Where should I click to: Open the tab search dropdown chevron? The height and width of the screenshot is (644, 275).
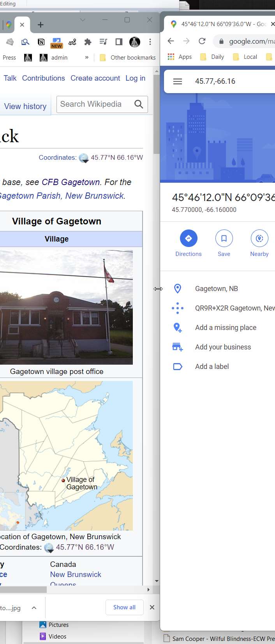coord(83,20)
